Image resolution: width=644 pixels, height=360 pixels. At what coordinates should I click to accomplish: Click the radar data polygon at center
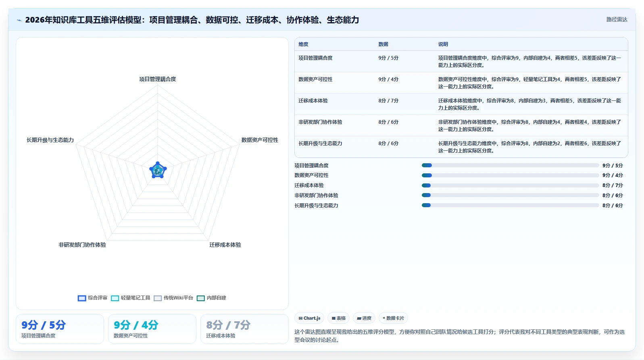158,171
